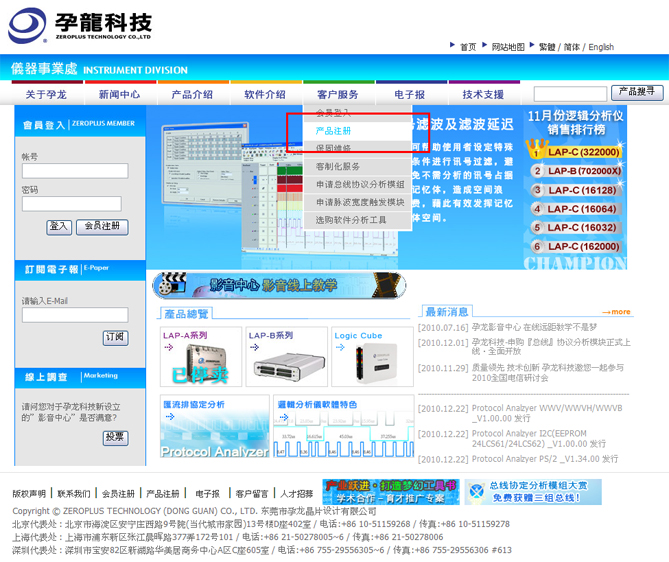Click the arrow icon under LAP-B系列
Image resolution: width=669 pixels, height=562 pixels.
[255, 347]
